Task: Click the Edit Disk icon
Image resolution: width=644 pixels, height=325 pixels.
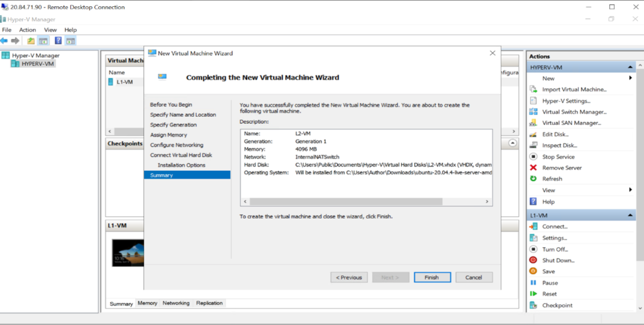Action: pos(533,134)
